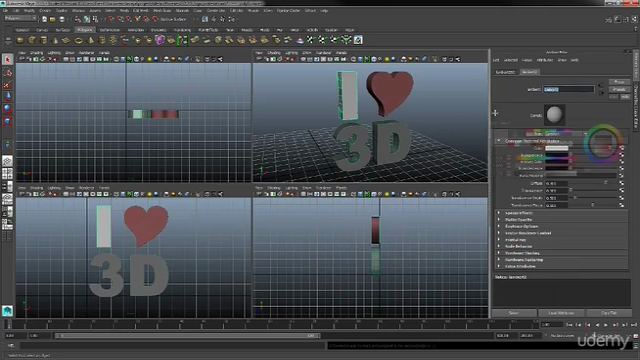Expand Hardware Shading section
The width and height of the screenshot is (640, 360).
pos(498,253)
